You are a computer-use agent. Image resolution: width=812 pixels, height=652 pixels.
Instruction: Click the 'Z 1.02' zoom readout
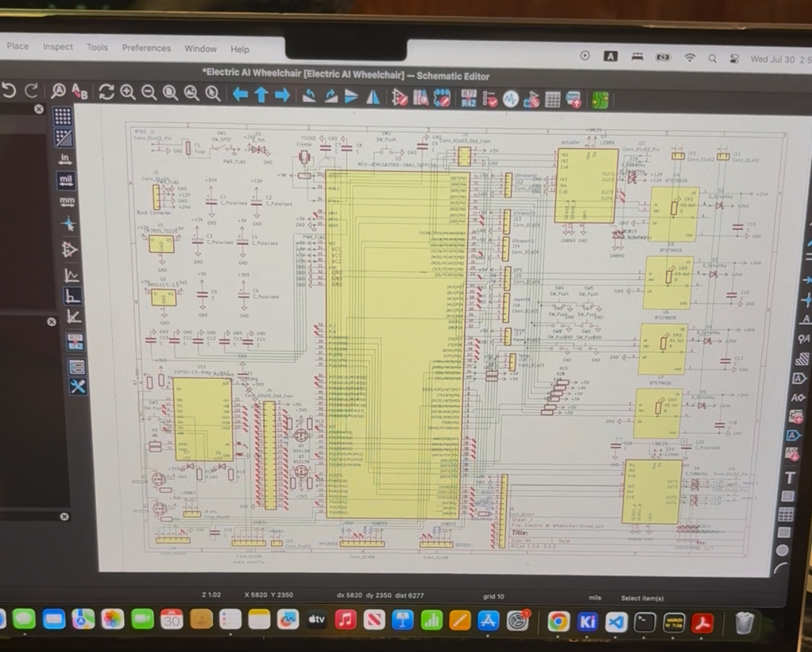tap(211, 594)
